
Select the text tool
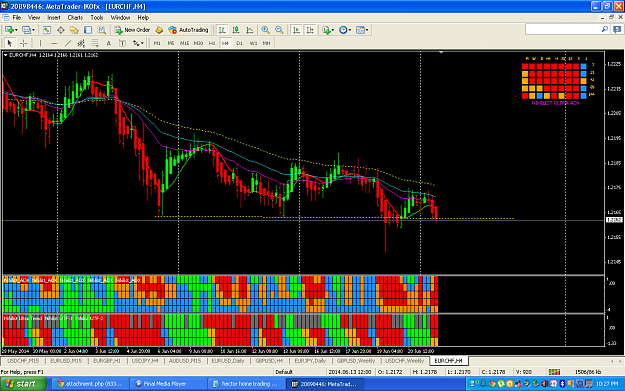(x=108, y=43)
